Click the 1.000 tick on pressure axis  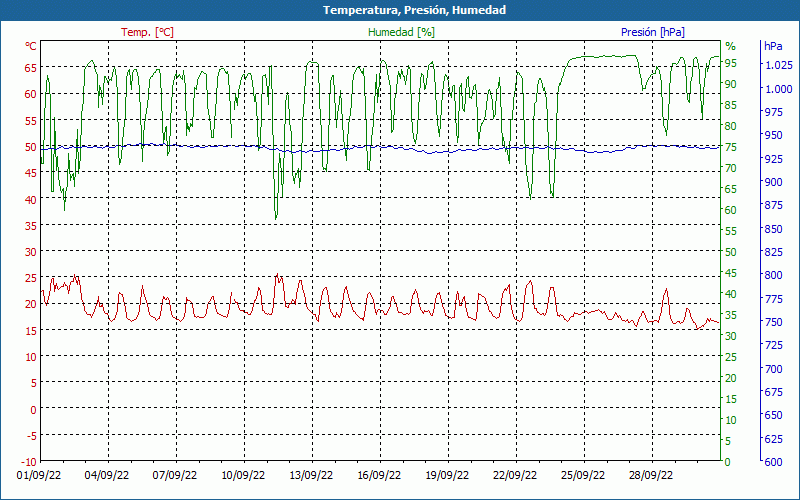[x=779, y=89]
